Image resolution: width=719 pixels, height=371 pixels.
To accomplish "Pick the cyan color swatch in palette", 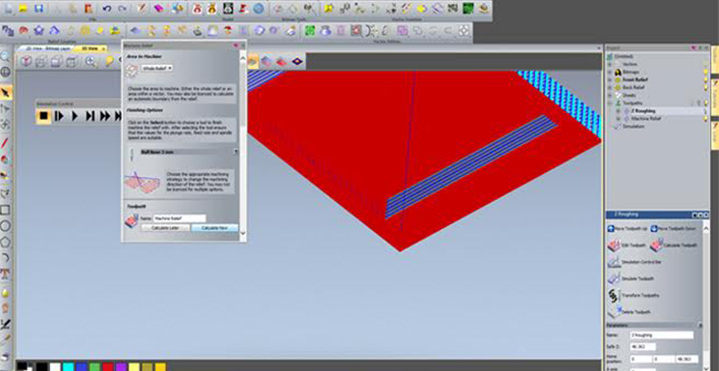I will (x=68, y=367).
